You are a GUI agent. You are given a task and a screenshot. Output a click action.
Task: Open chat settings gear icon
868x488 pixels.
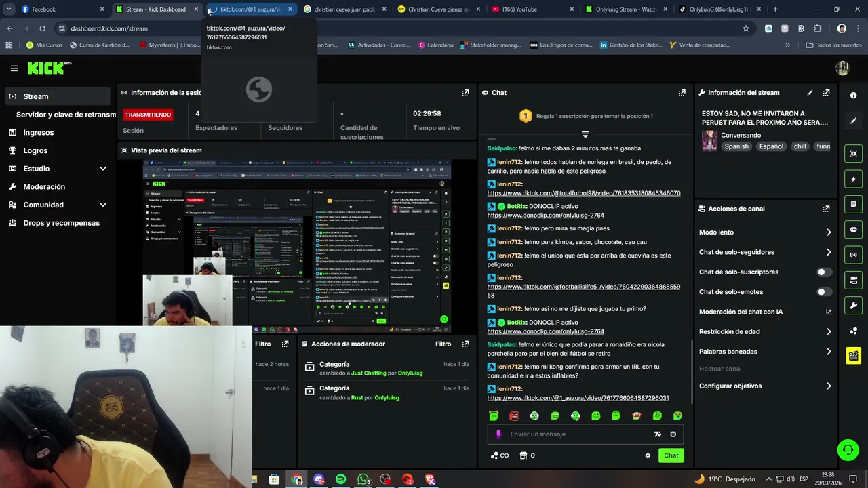648,455
